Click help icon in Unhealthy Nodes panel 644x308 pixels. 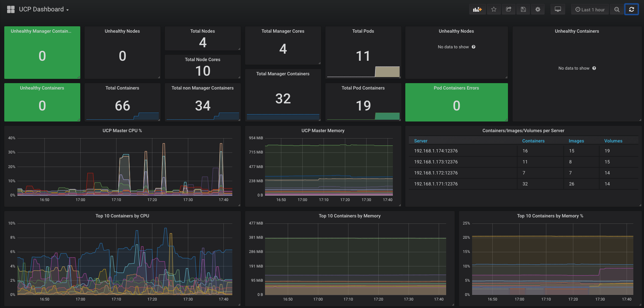pyautogui.click(x=473, y=47)
